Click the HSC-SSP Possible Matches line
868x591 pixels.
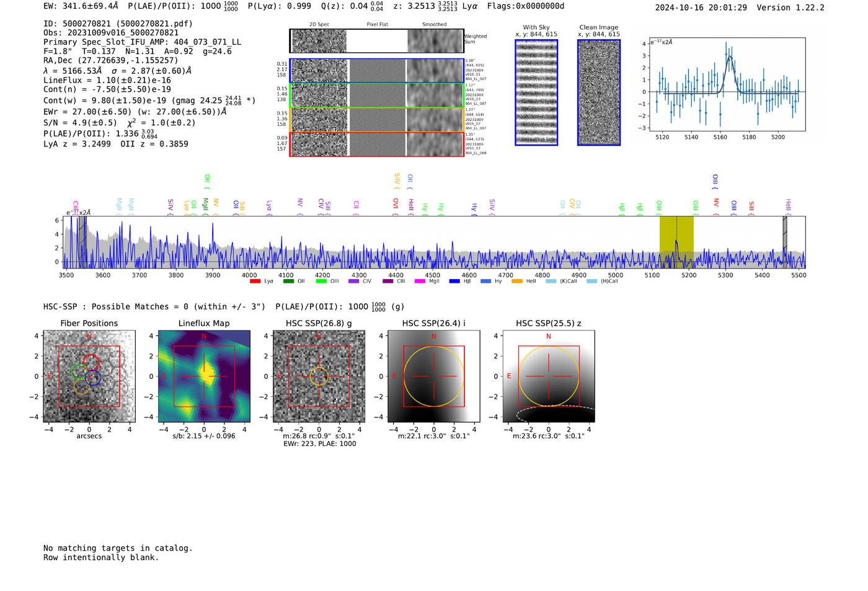pyautogui.click(x=223, y=306)
